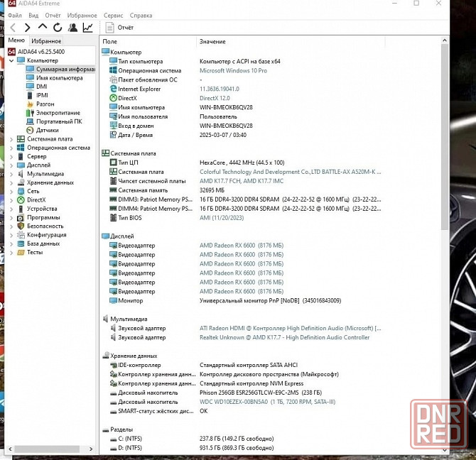Select Имя компьютера in the tree

point(59,78)
